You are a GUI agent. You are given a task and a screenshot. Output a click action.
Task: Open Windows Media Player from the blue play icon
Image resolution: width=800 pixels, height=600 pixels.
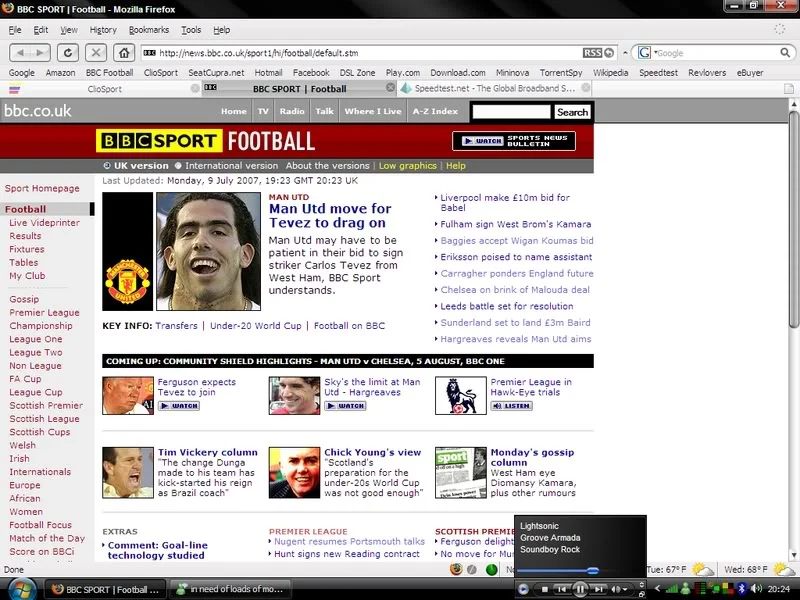click(x=523, y=589)
